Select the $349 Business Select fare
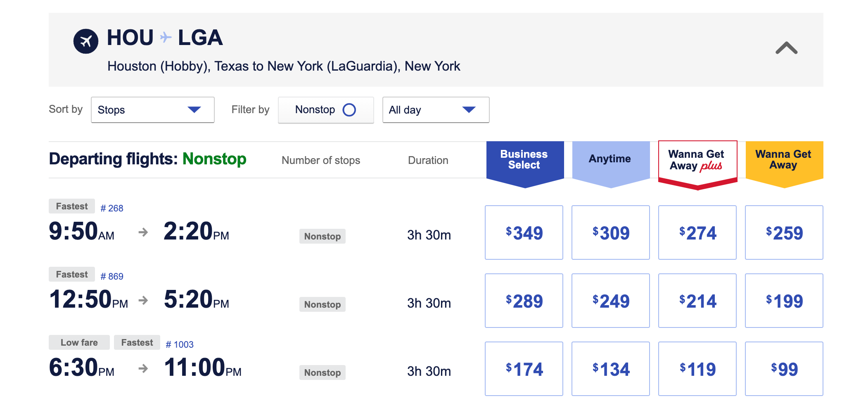This screenshot has width=868, height=408. point(524,232)
